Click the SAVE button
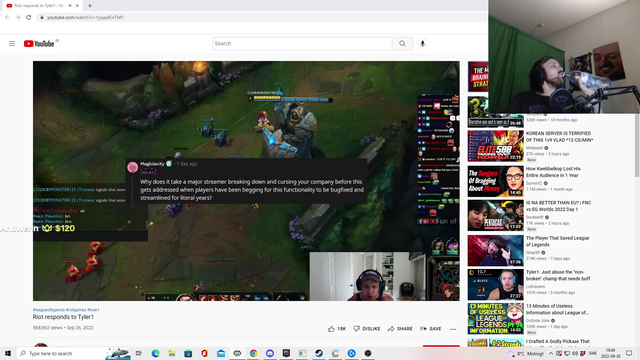This screenshot has width=640, height=360. 431,329
